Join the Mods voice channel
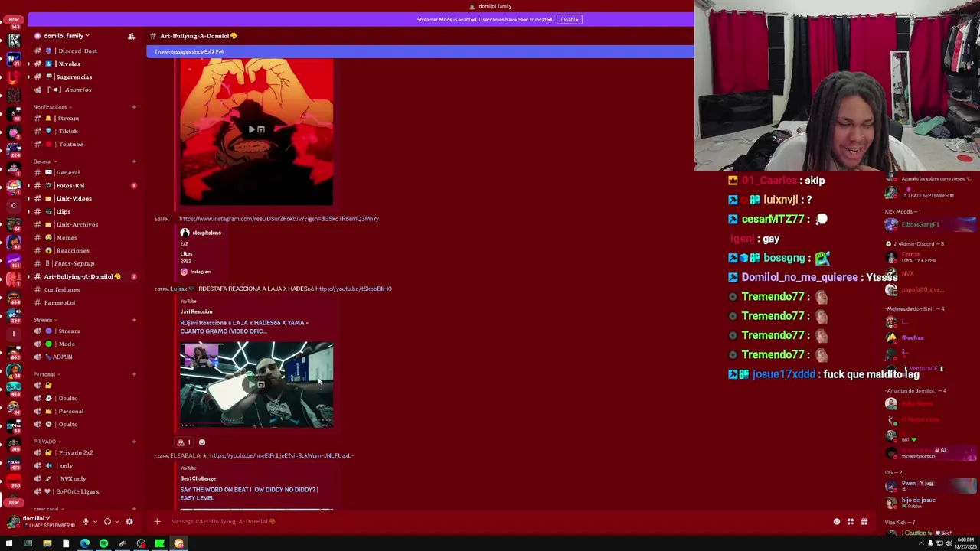The height and width of the screenshot is (551, 980). click(67, 344)
